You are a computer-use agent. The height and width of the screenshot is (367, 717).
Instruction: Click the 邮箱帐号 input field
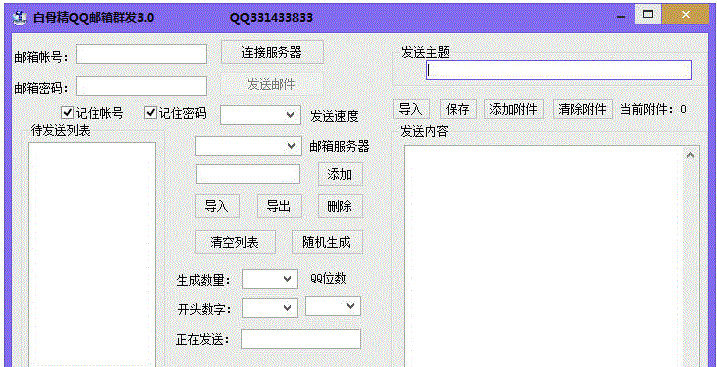pyautogui.click(x=141, y=54)
